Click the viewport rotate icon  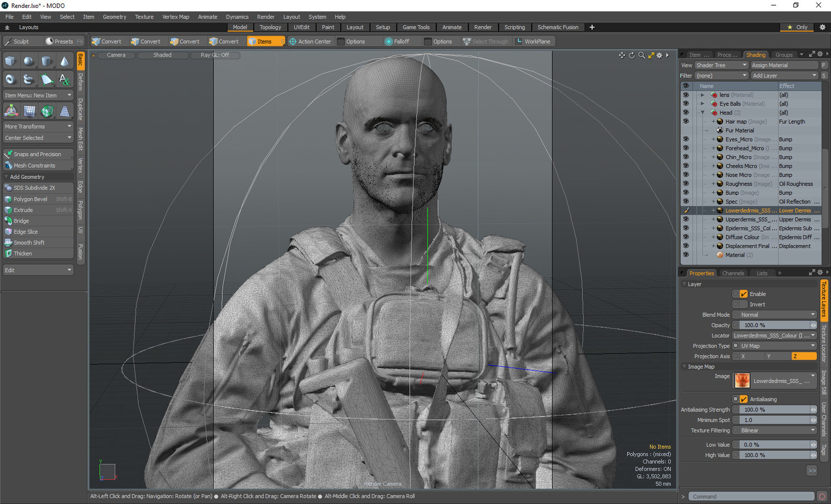coord(632,55)
